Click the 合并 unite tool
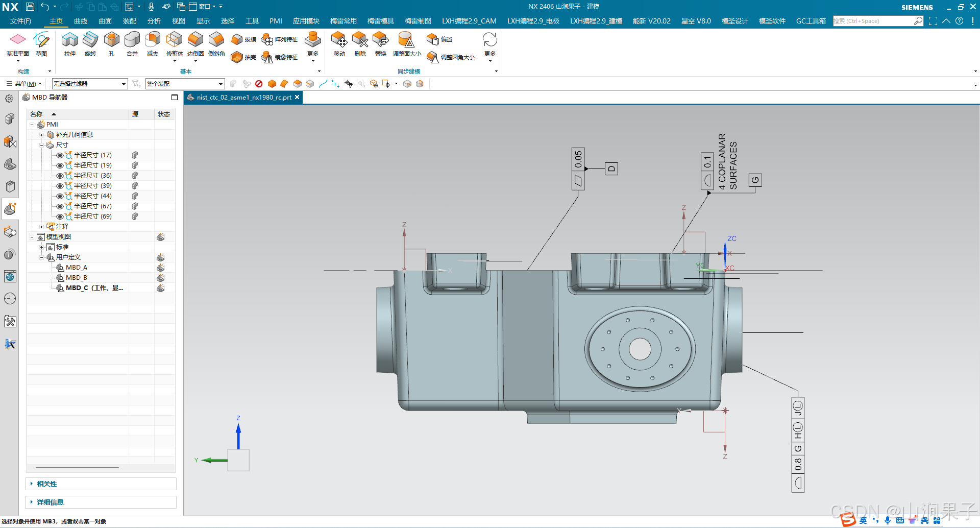 tap(132, 44)
